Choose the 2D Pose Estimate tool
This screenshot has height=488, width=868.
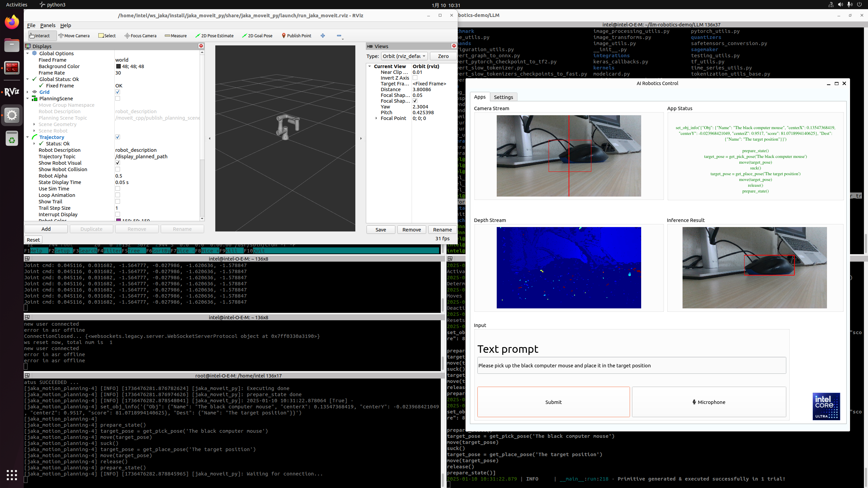tap(214, 36)
